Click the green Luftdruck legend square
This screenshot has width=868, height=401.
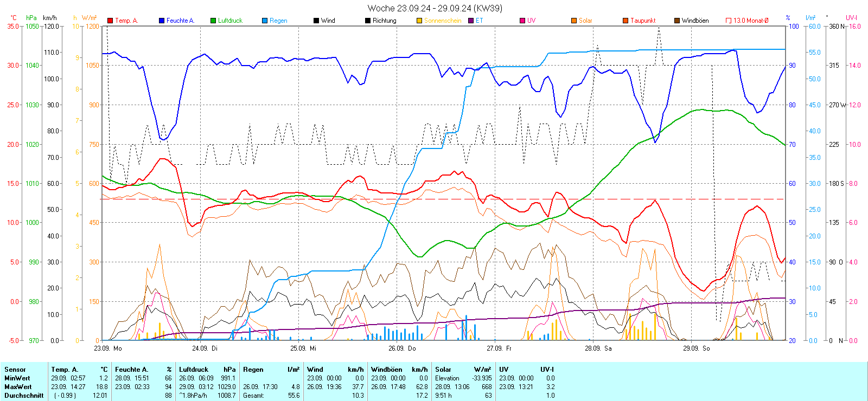point(213,21)
